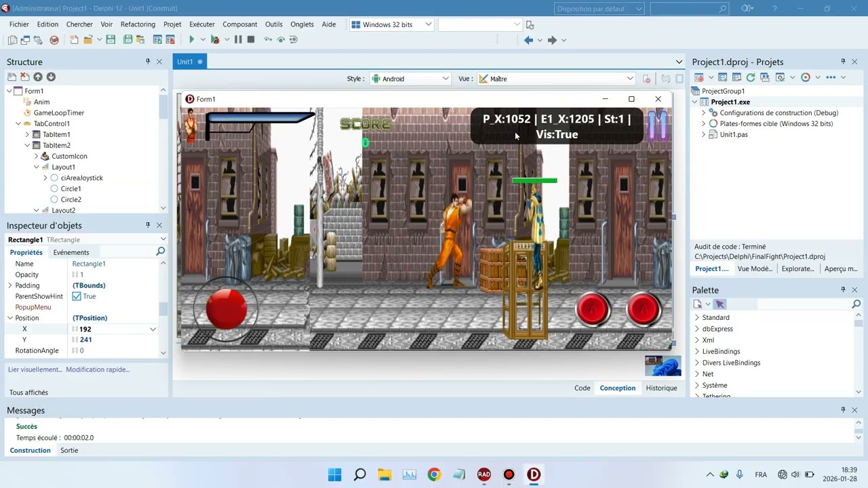This screenshot has height=488, width=868.
Task: Expand the CustomIcon tree node
Action: point(37,156)
